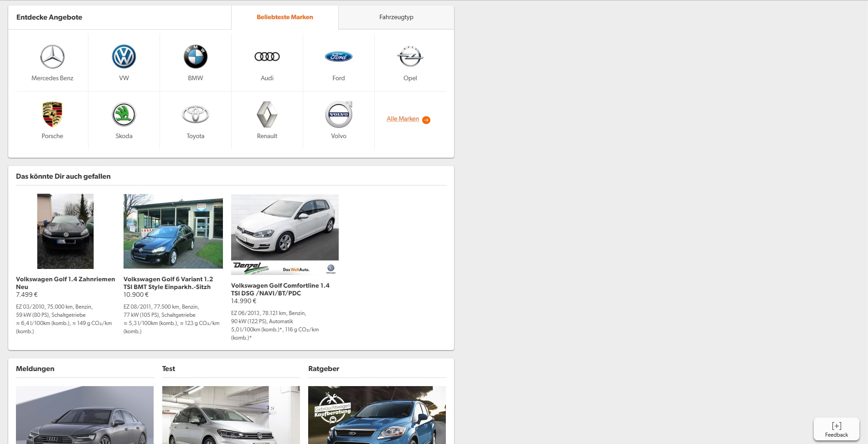Click the 7.499 € price
The image size is (868, 444).
(27, 295)
